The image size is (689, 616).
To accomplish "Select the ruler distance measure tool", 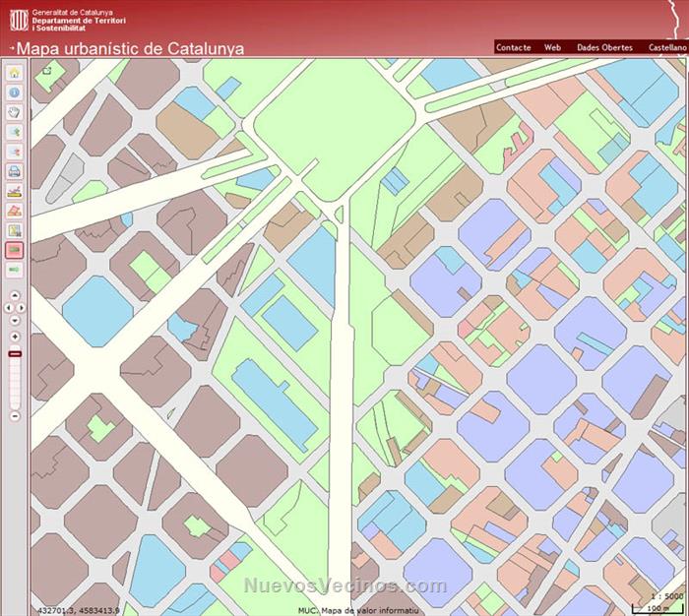I will 15,191.
